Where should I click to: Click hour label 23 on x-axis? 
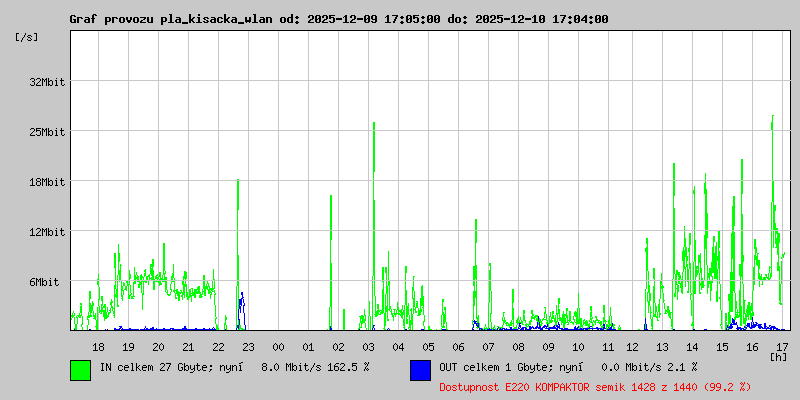click(x=248, y=347)
